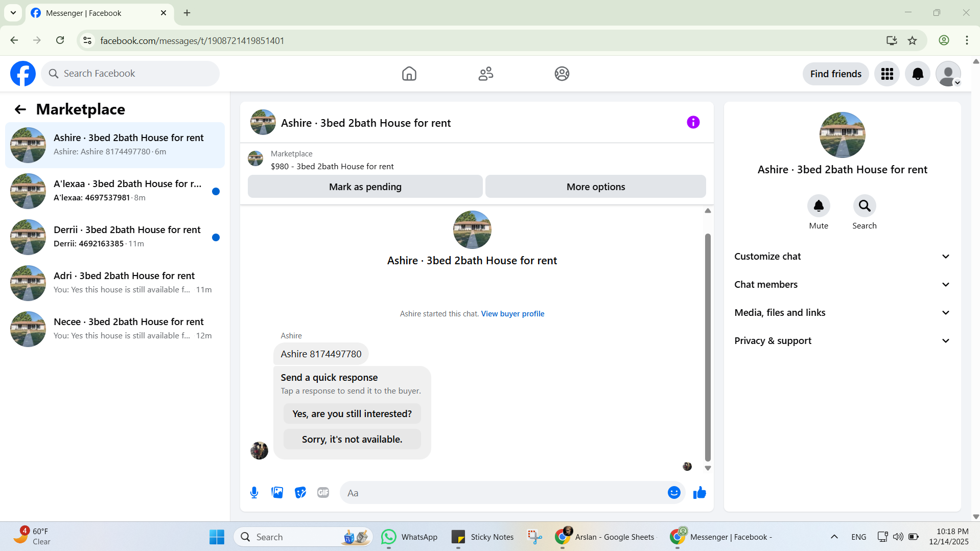Click the chat scrollbar thumb

708,348
